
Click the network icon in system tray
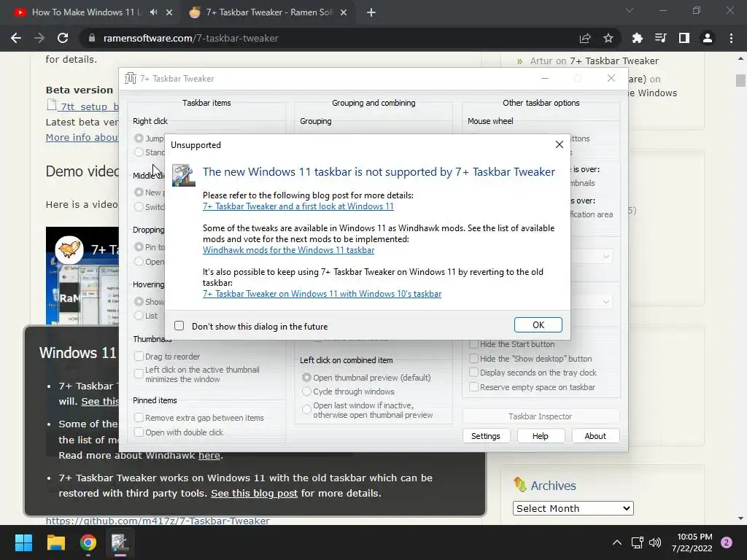[638, 542]
